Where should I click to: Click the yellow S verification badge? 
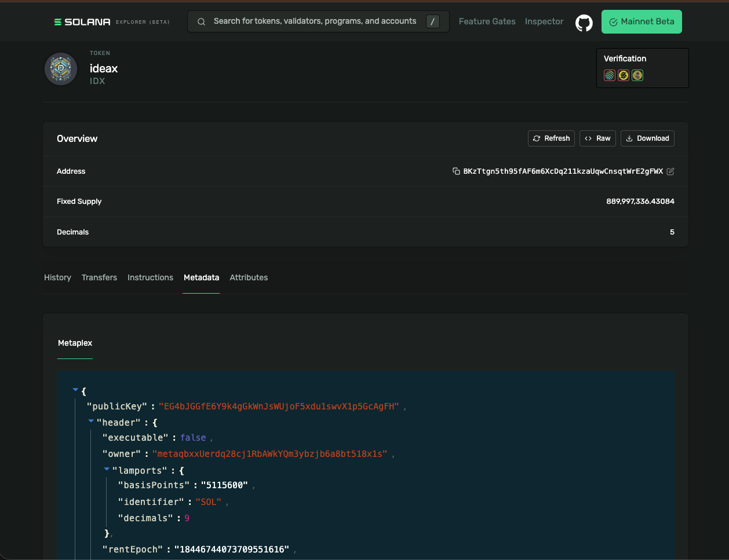pyautogui.click(x=624, y=75)
